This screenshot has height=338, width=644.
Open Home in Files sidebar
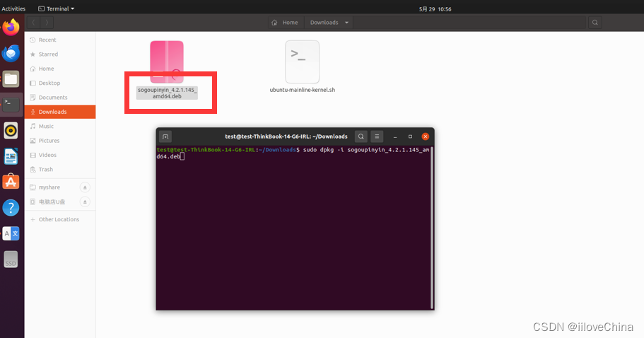(x=60, y=69)
